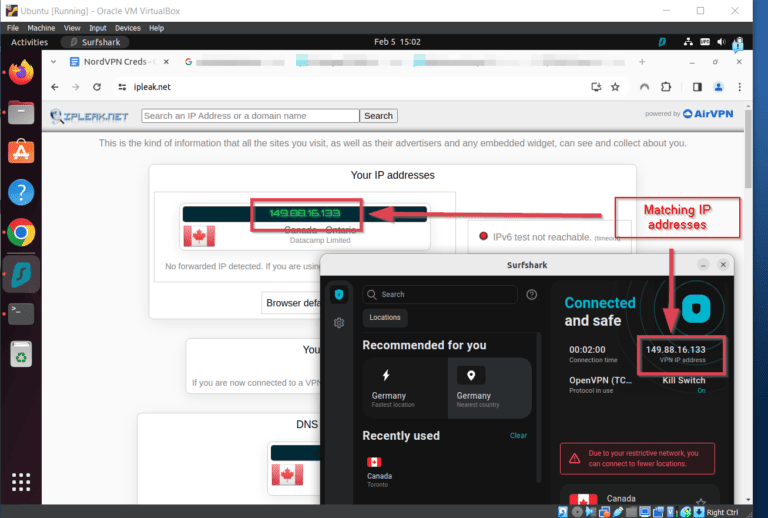This screenshot has width=768, height=518.
Task: Open the VirtualBox File menu
Action: 13,28
